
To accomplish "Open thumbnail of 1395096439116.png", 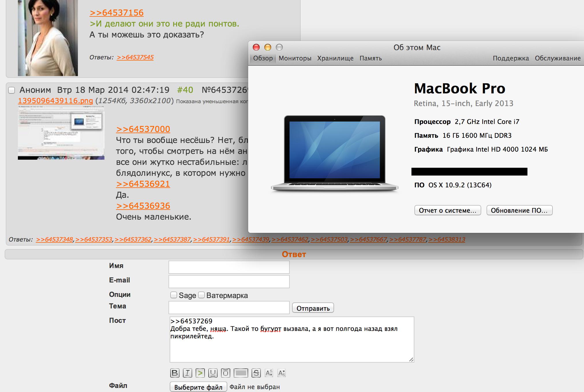I will point(61,133).
